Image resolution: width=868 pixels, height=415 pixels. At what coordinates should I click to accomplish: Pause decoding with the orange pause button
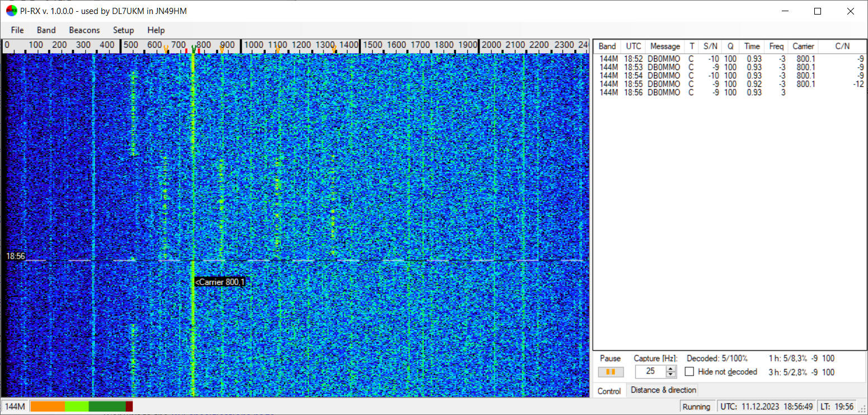point(611,372)
